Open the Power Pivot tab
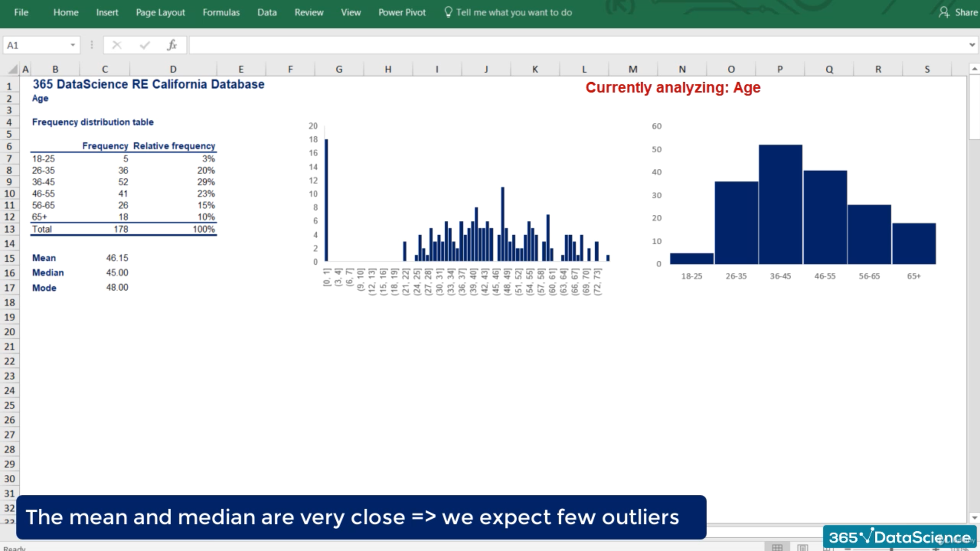The width and height of the screenshot is (980, 551). tap(402, 12)
